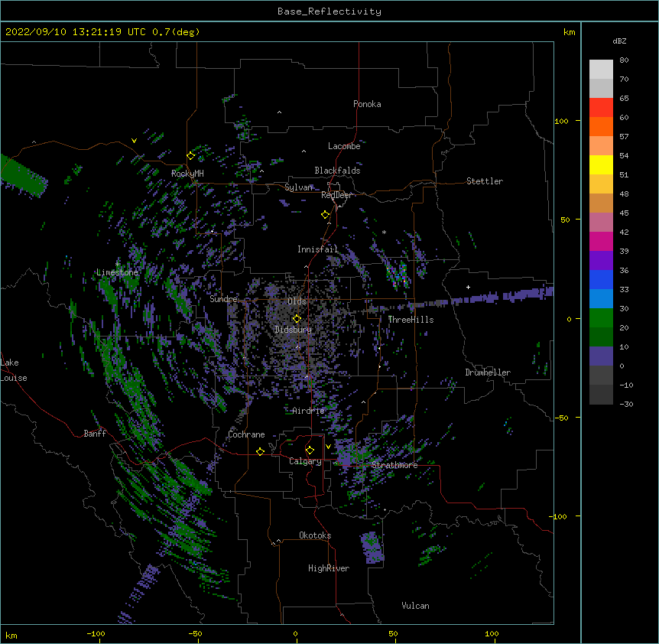This screenshot has width=659, height=644.
Task: Click the RockyMH label
Action: 187,174
